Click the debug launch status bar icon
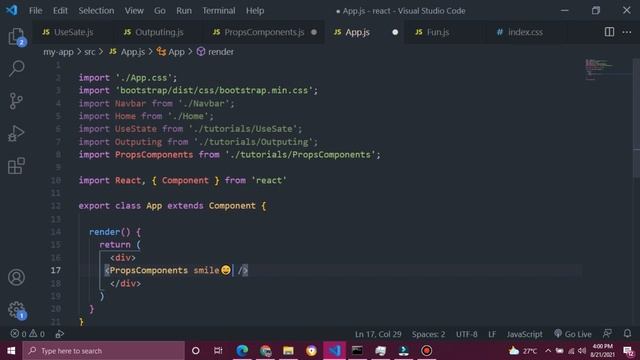Viewport: 640px width, 360px height. [60, 334]
